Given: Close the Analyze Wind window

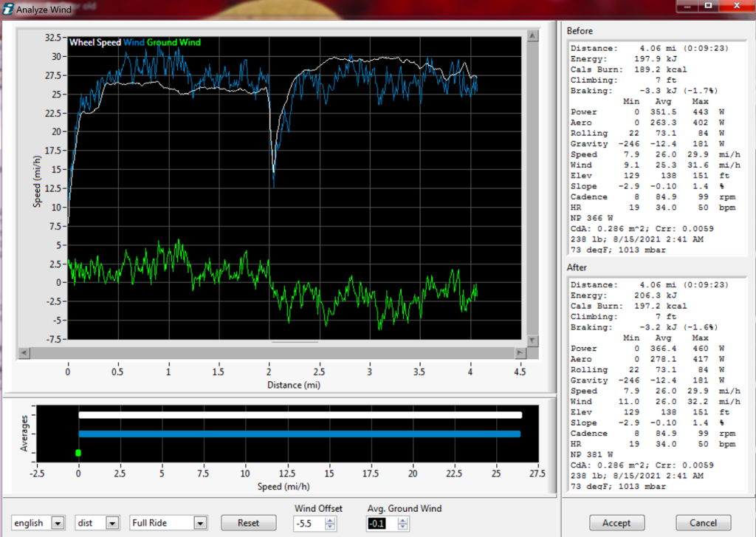Looking at the screenshot, I should (x=737, y=6).
